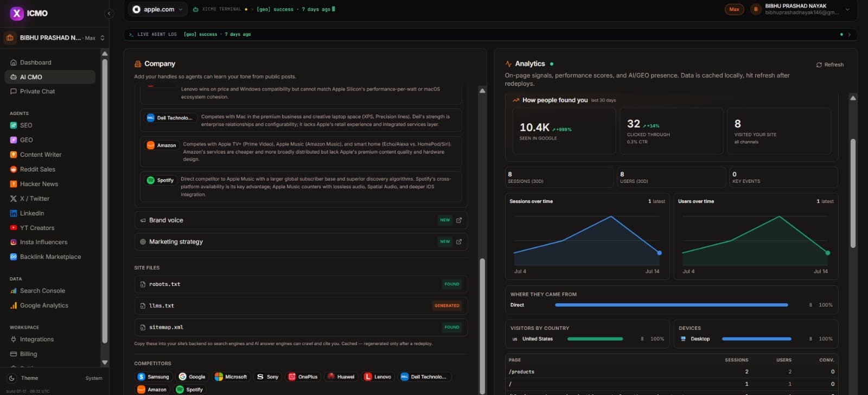Click the /products page row

(x=672, y=372)
